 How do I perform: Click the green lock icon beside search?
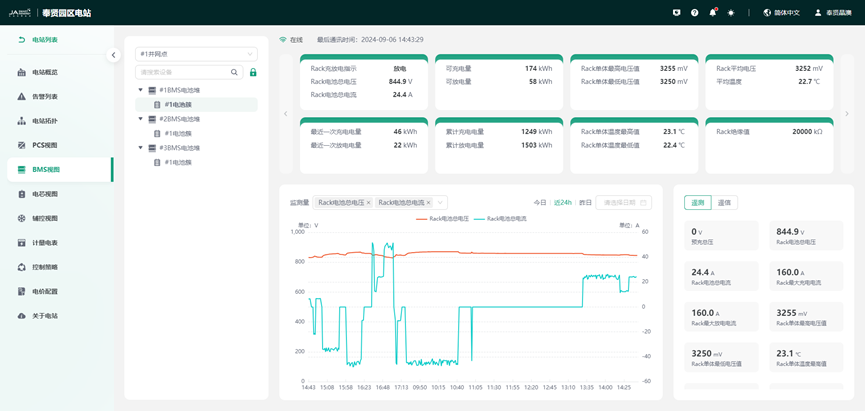[x=253, y=73]
